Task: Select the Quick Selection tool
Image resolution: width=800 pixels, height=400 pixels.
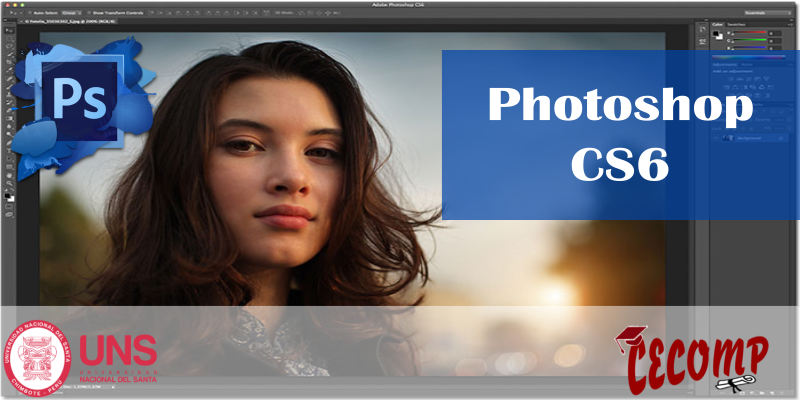Action: (x=9, y=54)
